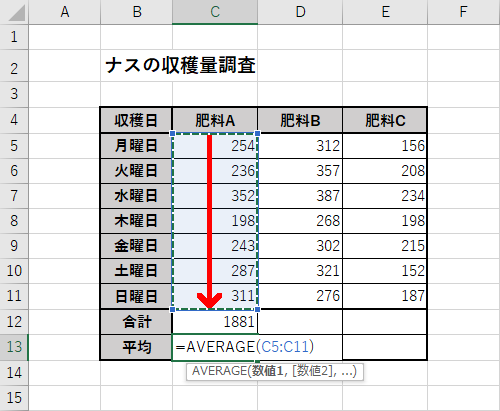
Task: Select the 肥料C header cell
Action: coord(385,120)
